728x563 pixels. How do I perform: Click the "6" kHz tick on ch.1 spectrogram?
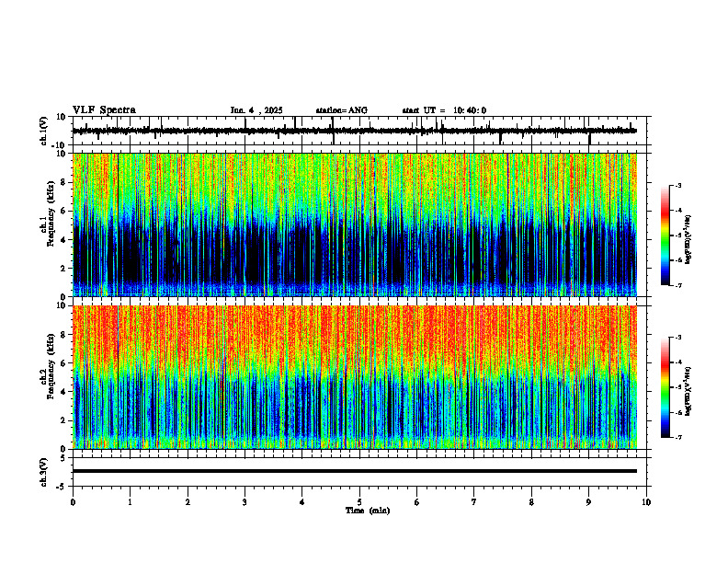pos(64,212)
